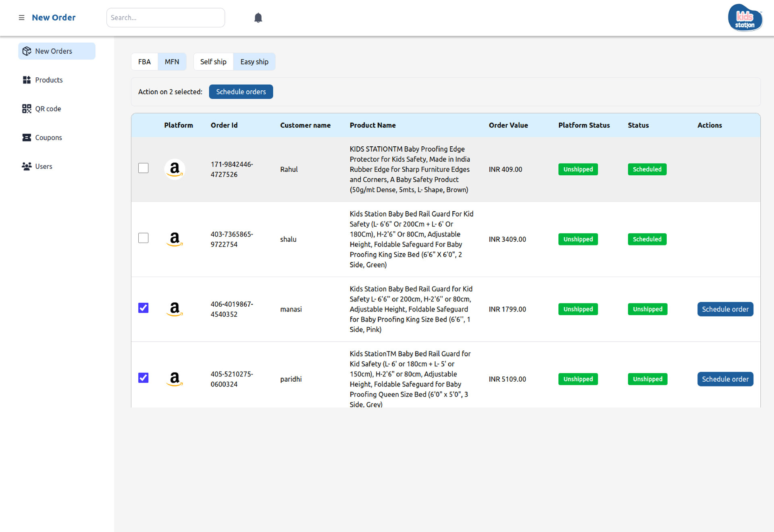Click the Product Name column header
The height and width of the screenshot is (532, 774).
click(373, 125)
